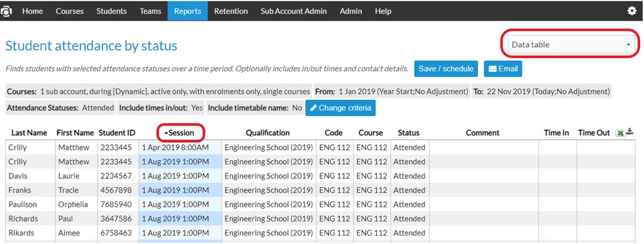
Task: Click the Attendance Statuses: Attended criteria
Action: (x=61, y=108)
